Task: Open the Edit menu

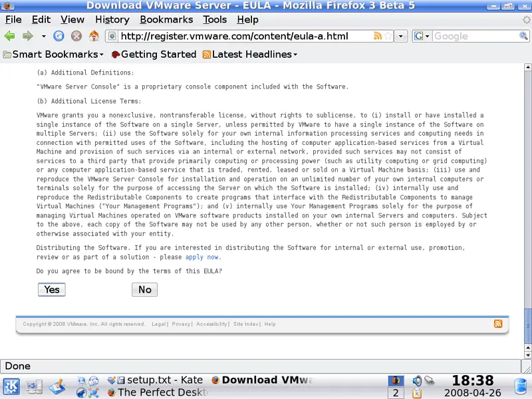Action: click(x=41, y=20)
